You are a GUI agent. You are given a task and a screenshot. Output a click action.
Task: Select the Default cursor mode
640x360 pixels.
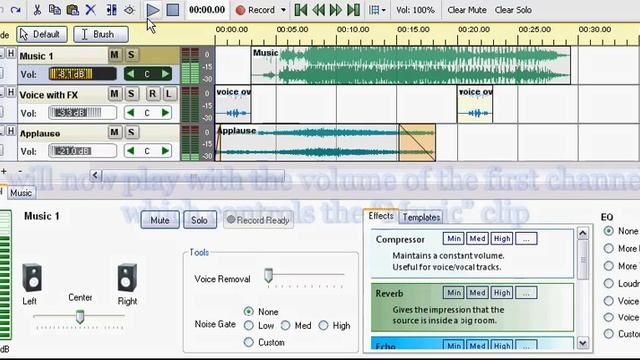[x=41, y=34]
